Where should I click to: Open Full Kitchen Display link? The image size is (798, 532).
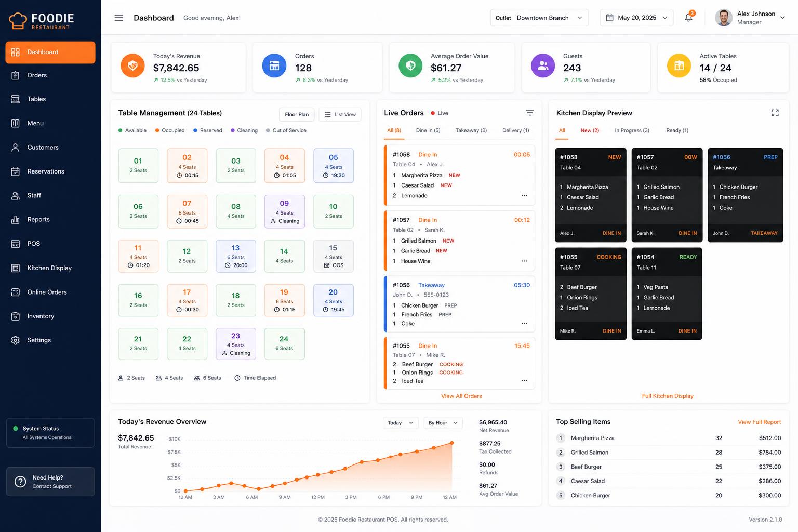668,396
